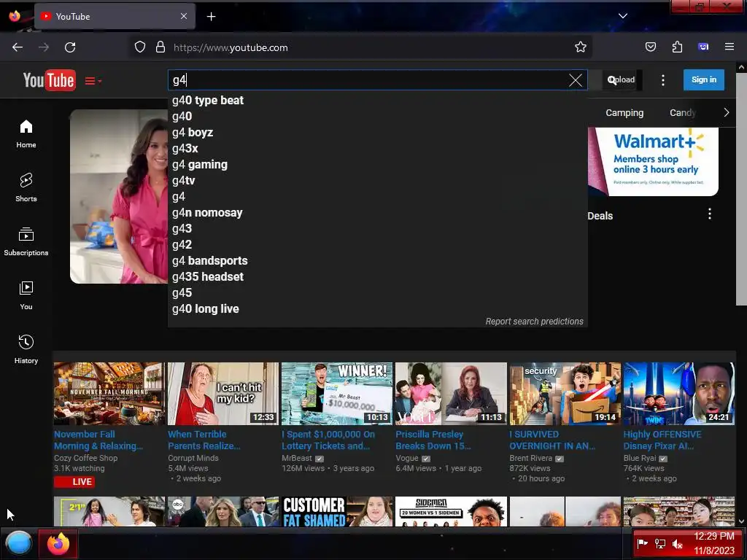Open I Spent $1,000,000 lottery video title
The height and width of the screenshot is (560, 747).
[x=328, y=440]
